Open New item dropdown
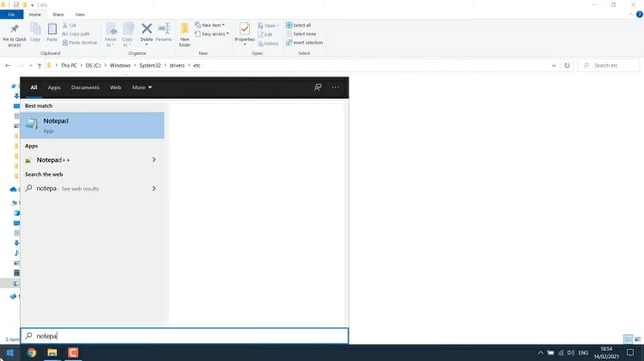Screen dimensions: 644x361 (210, 25)
